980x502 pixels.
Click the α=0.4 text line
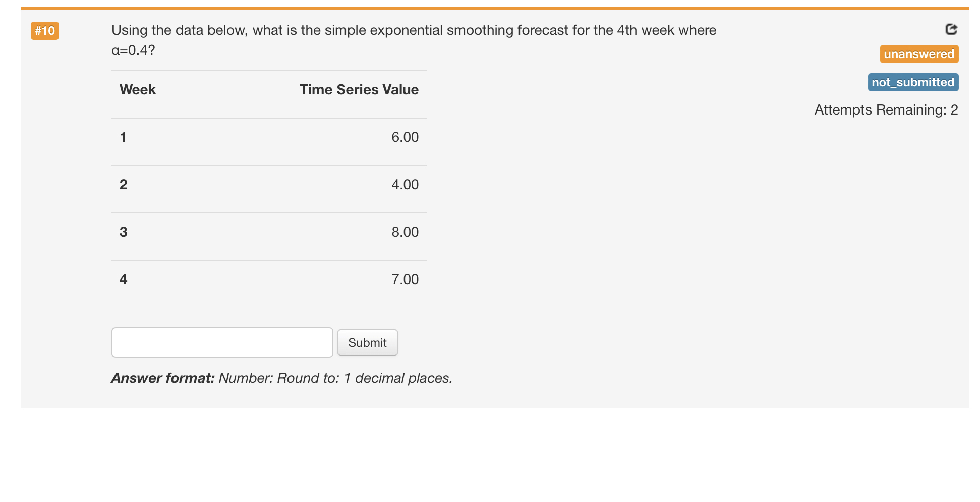[x=133, y=50]
